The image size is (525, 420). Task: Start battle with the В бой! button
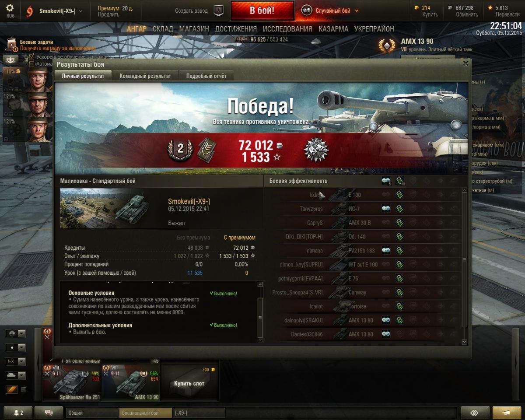coord(262,10)
